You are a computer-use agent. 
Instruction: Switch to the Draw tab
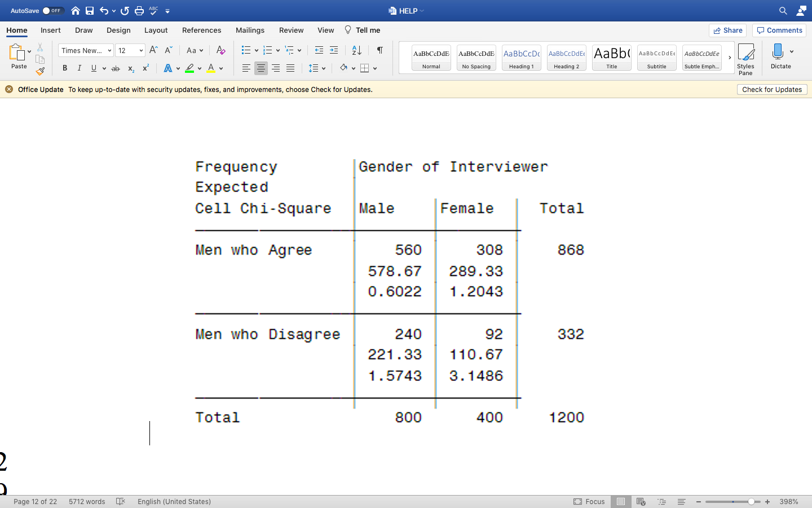coord(84,30)
